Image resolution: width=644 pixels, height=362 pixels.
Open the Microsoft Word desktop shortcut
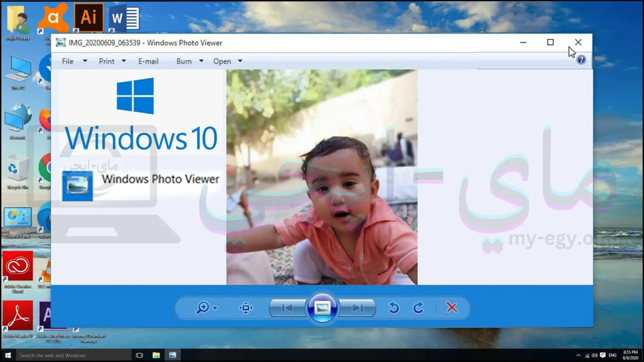click(x=124, y=18)
